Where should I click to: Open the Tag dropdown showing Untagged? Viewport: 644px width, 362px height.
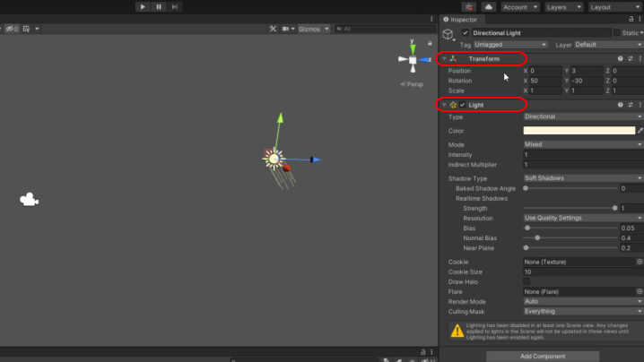tap(510, 44)
